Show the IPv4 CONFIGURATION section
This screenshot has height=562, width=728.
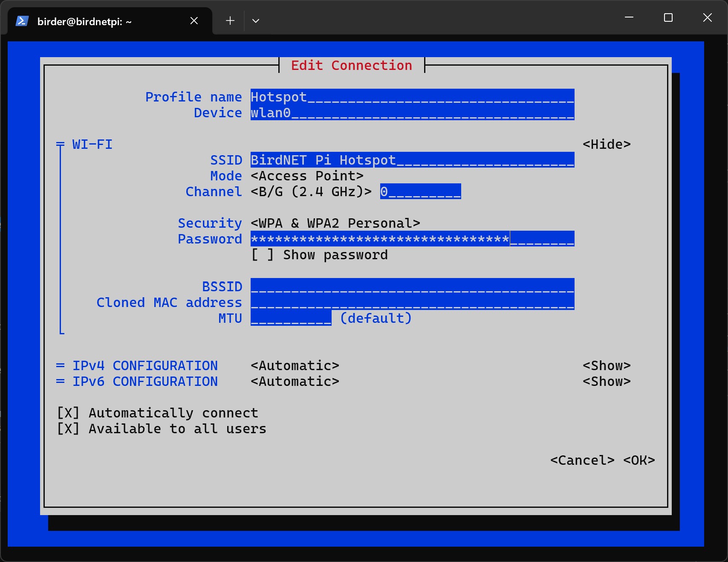point(606,366)
